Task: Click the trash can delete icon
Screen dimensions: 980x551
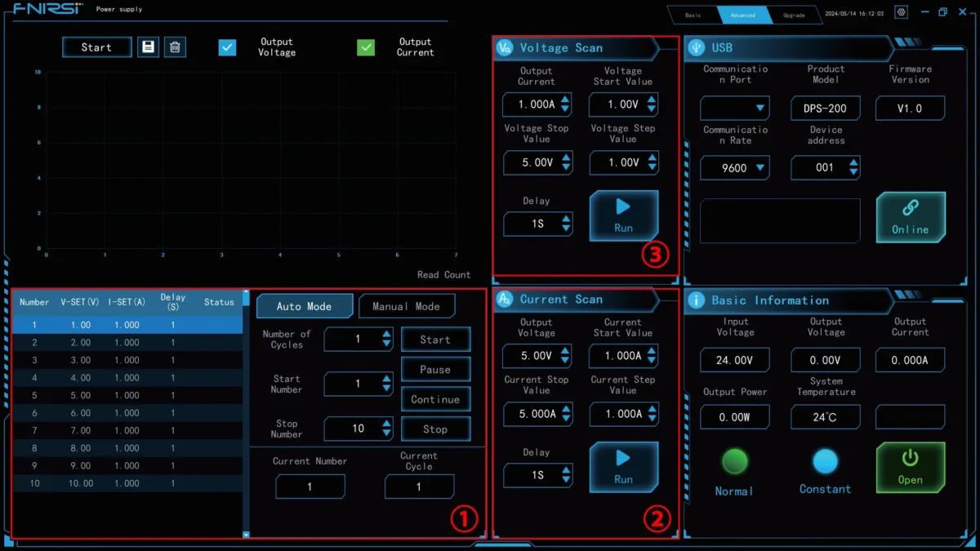Action: (x=175, y=47)
